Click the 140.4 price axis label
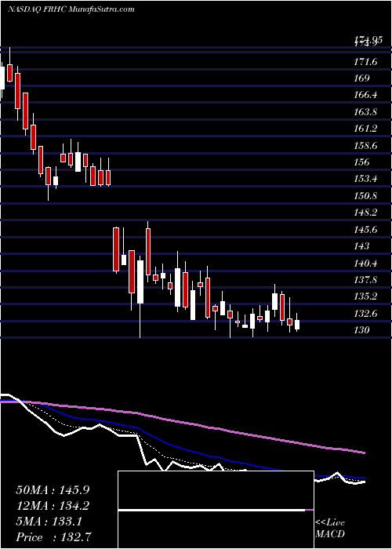 pyautogui.click(x=365, y=263)
